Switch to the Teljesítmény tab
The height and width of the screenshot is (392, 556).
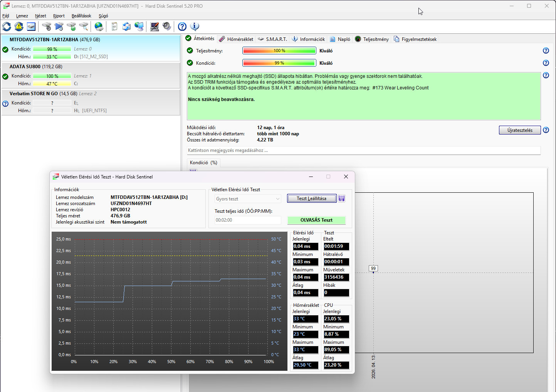click(x=372, y=39)
